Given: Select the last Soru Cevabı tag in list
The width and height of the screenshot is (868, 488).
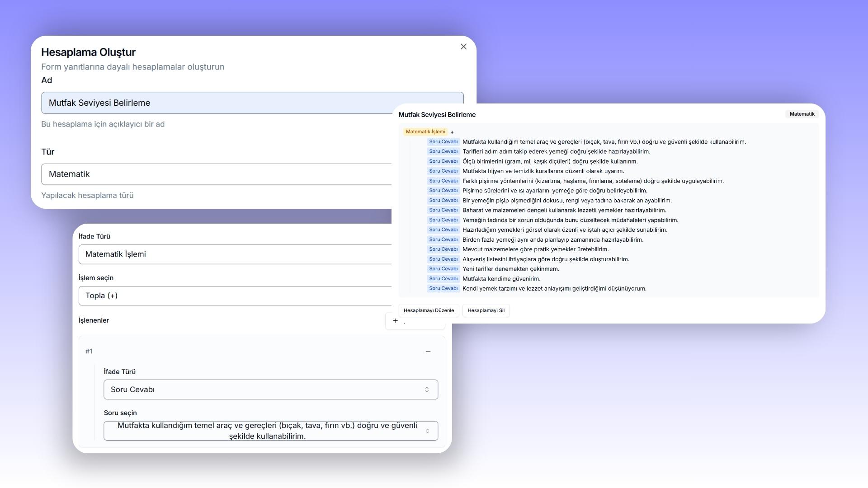Looking at the screenshot, I should [443, 288].
